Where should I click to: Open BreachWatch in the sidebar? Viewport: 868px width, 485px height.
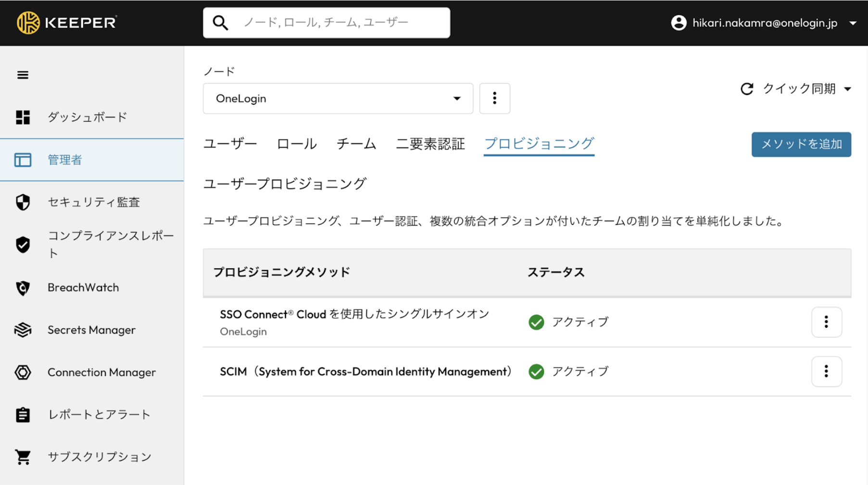pyautogui.click(x=92, y=287)
